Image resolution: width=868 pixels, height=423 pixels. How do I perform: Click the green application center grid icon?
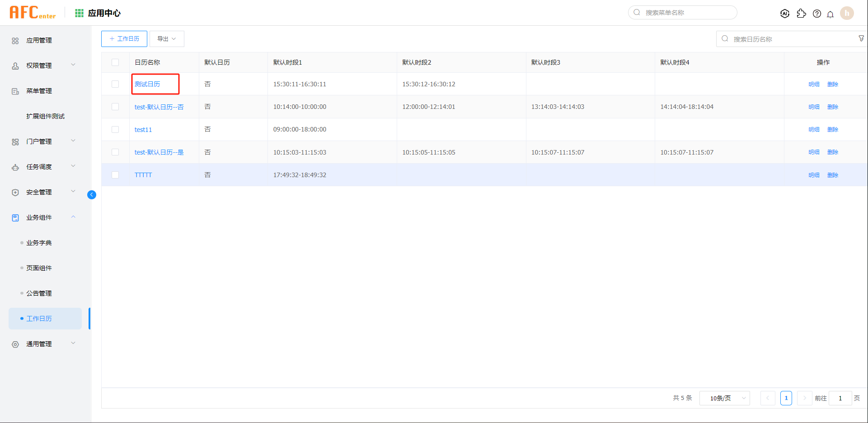pyautogui.click(x=80, y=13)
